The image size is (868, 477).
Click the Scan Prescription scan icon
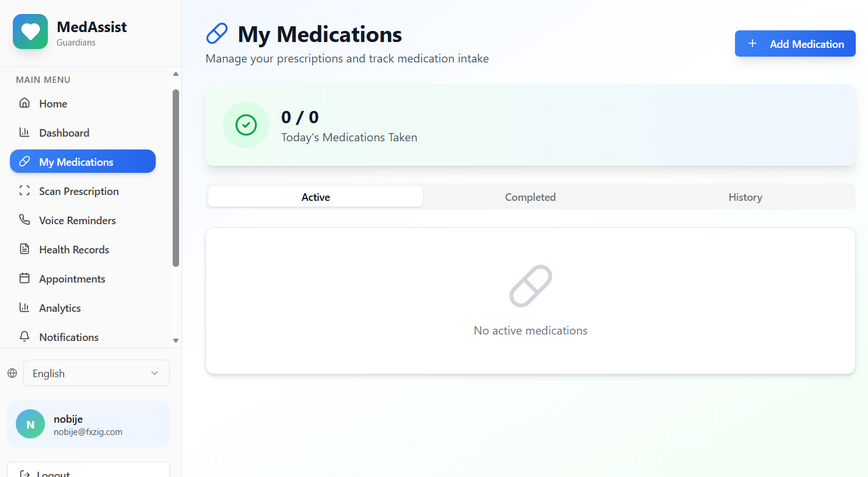click(x=24, y=190)
